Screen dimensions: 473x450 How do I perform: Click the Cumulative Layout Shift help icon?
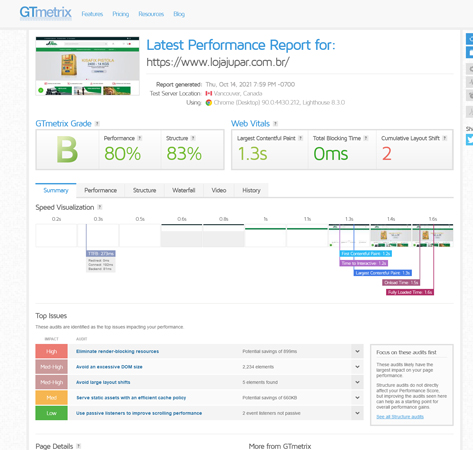click(444, 138)
